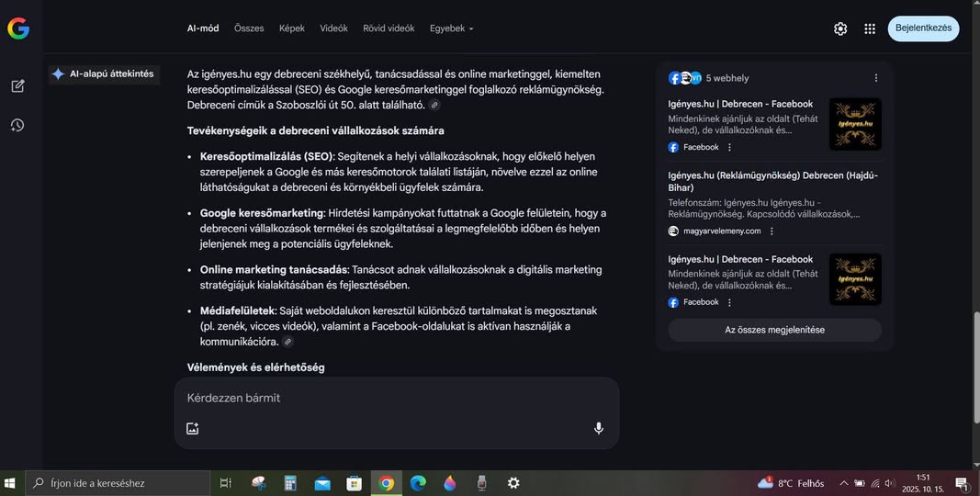Type in the Kérdezzen bármit field
This screenshot has height=496, width=980.
coord(395,398)
